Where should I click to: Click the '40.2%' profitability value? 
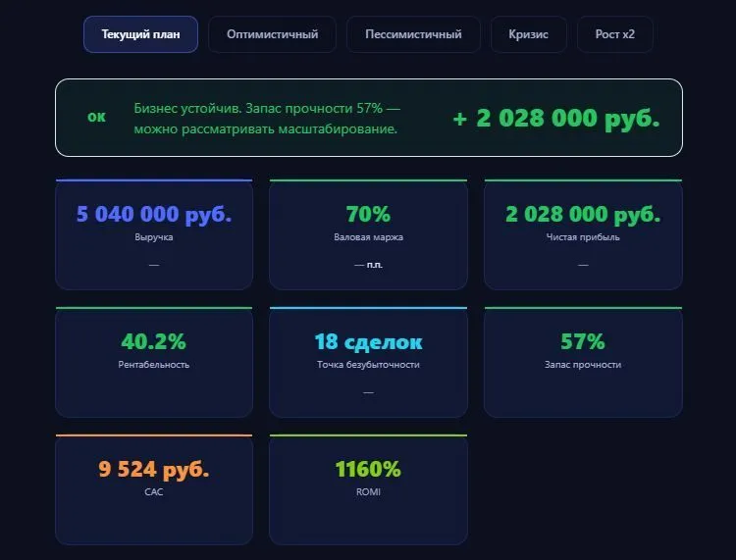point(154,341)
